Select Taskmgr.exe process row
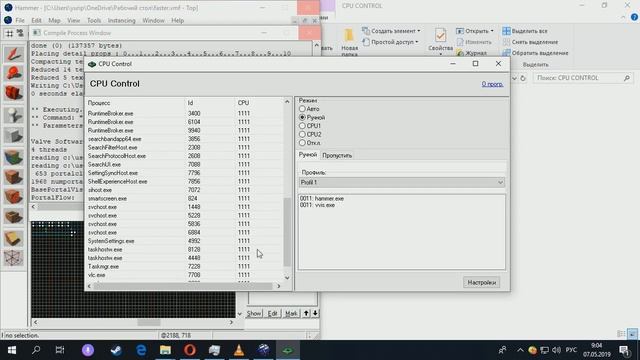Image resolution: width=640 pixels, height=360 pixels. click(x=184, y=267)
